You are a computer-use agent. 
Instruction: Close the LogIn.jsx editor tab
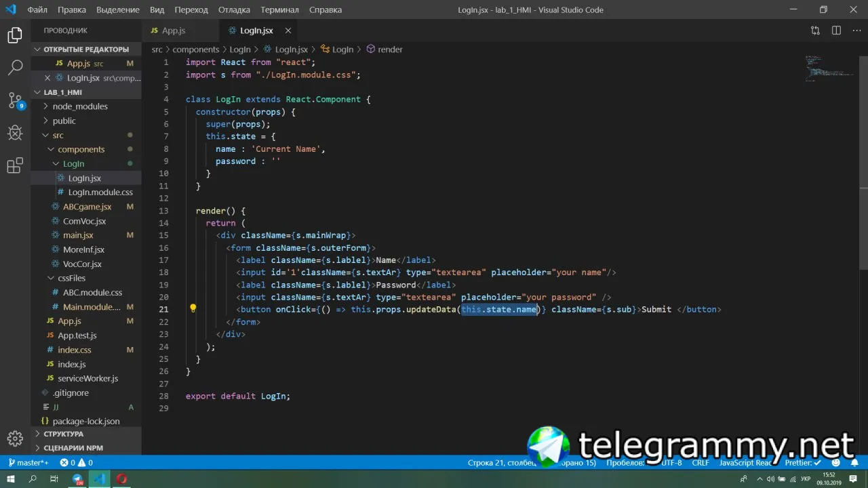(288, 30)
